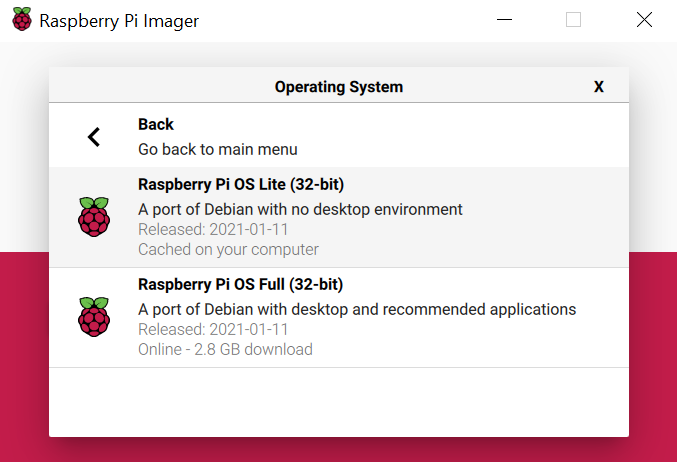
Task: Click the Lite entry's 'Released: 2021-01-11' line
Action: point(213,229)
